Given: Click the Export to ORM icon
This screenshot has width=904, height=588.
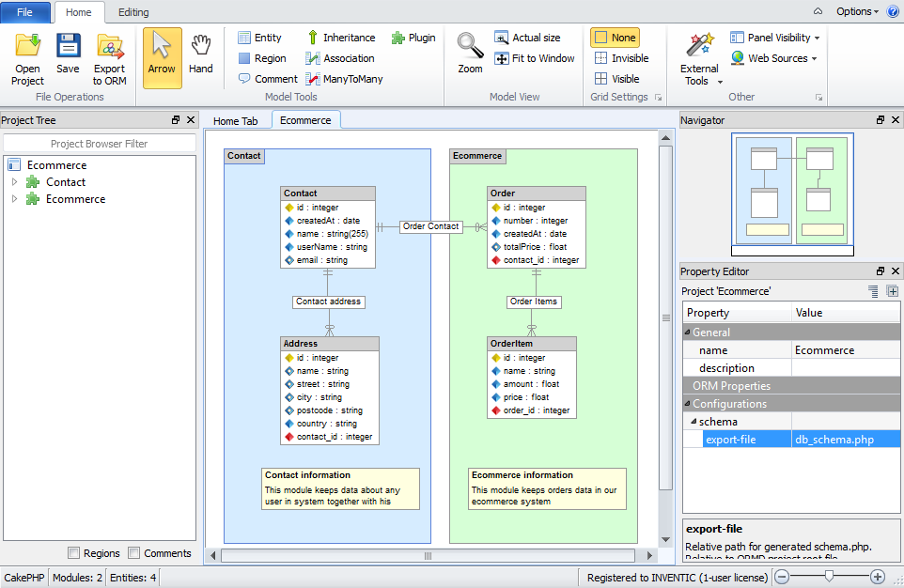Looking at the screenshot, I should [x=110, y=47].
